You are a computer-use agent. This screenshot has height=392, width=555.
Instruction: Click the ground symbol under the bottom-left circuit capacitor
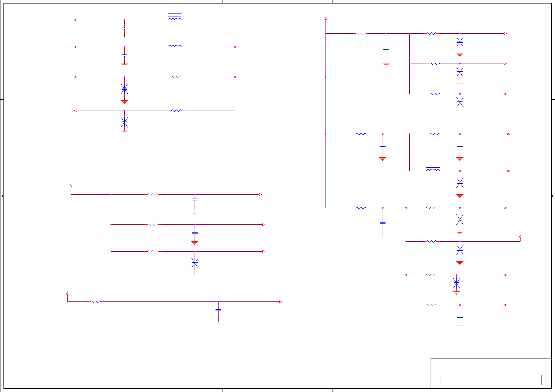(218, 323)
